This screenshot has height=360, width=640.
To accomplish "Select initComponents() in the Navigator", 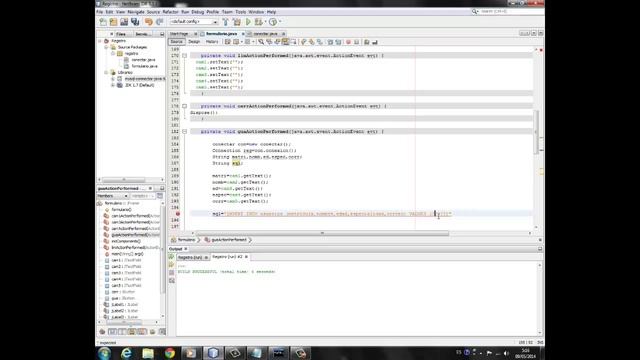I will coord(126,241).
